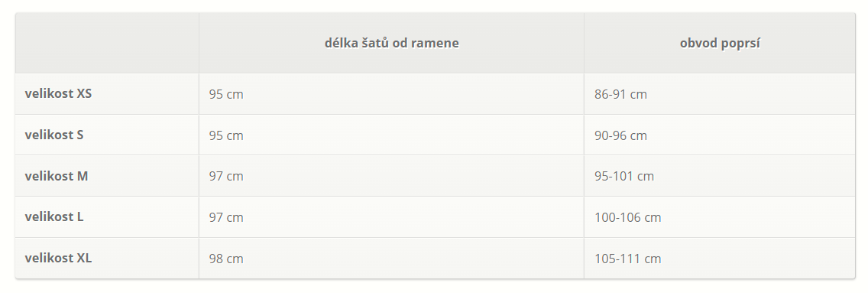868x293 pixels.
Task: Select the 'velikost L' row label
Action: [54, 216]
